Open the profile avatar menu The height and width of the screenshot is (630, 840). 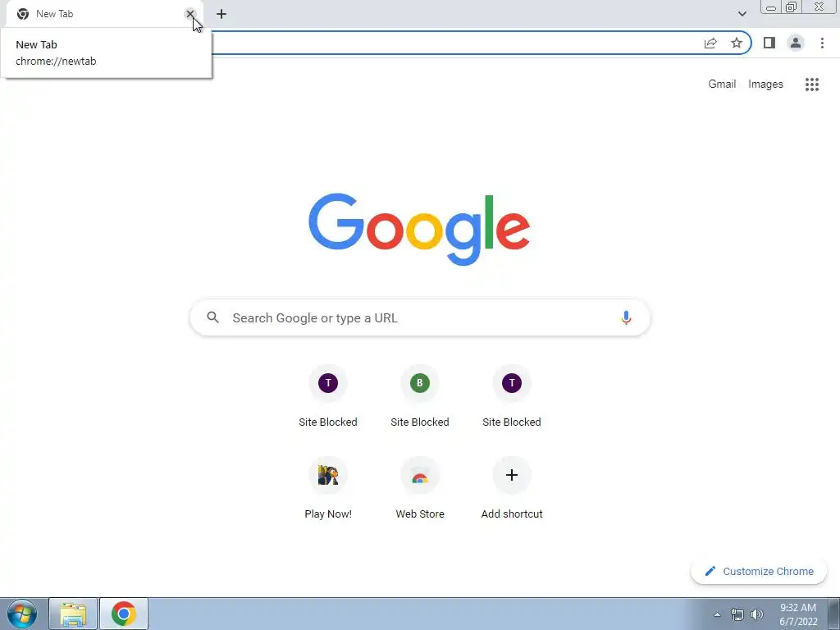coord(796,43)
